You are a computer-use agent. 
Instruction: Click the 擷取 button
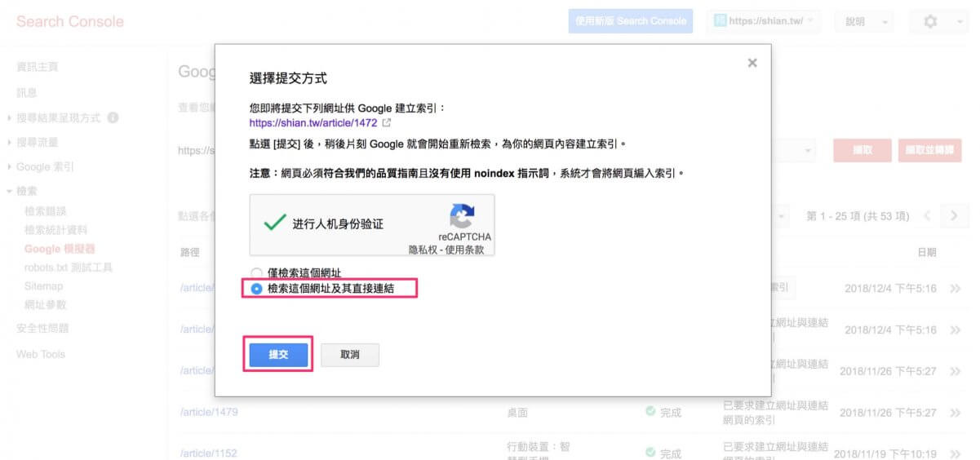861,150
